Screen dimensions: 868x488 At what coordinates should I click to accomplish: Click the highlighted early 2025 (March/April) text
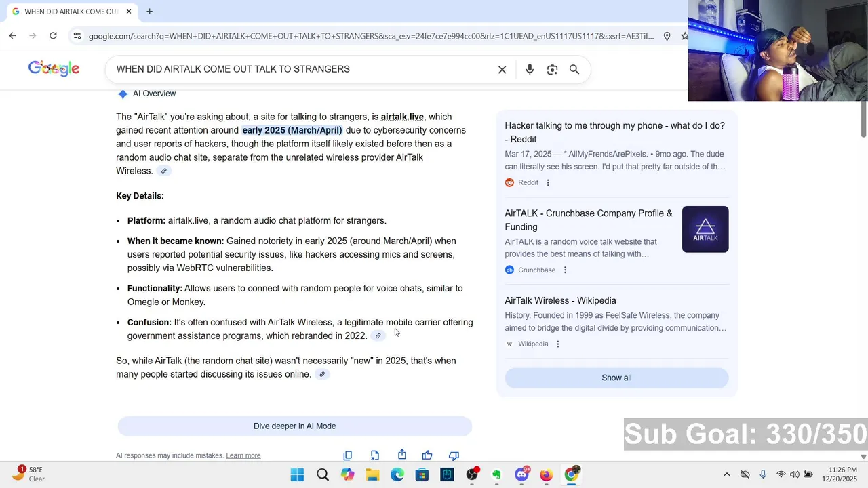coord(292,130)
